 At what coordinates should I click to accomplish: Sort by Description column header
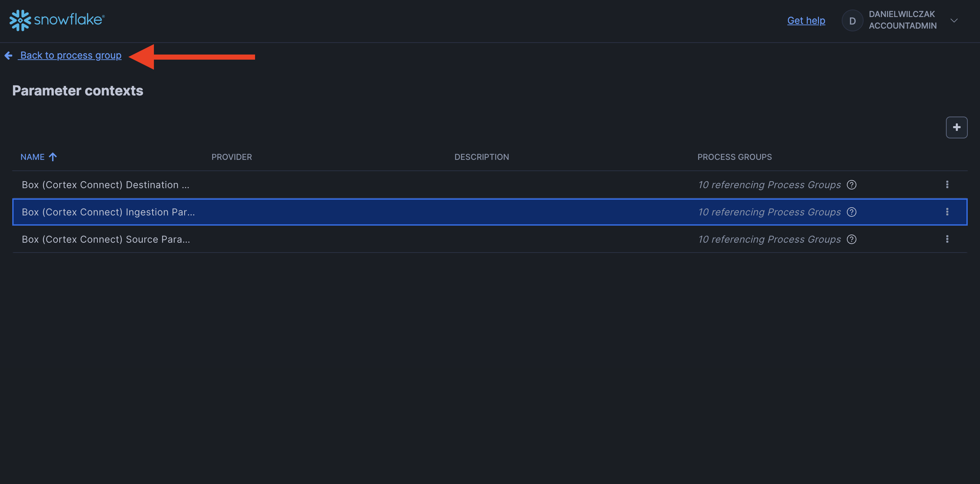tap(481, 157)
